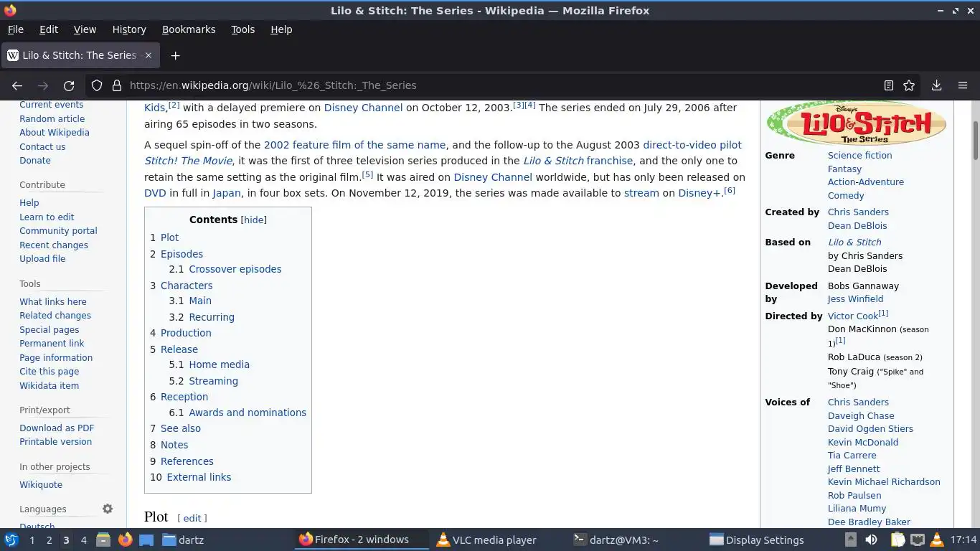Image resolution: width=980 pixels, height=551 pixels.
Task: Open citation footnote 6
Action: pyautogui.click(x=730, y=190)
